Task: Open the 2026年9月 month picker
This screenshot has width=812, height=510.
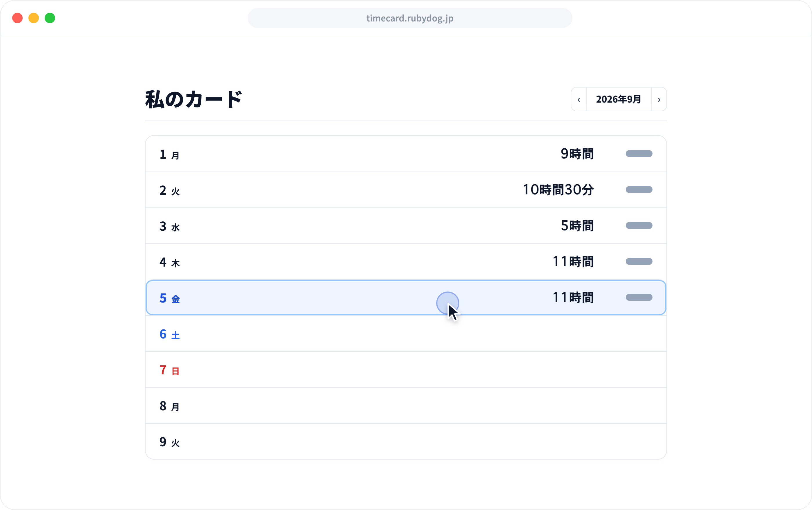Action: point(619,99)
